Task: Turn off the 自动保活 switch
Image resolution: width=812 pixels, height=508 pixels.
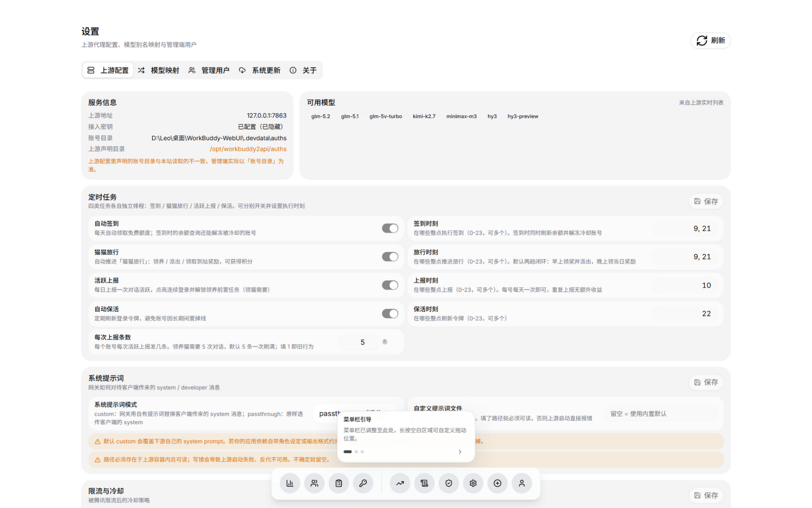Action: coord(390,314)
